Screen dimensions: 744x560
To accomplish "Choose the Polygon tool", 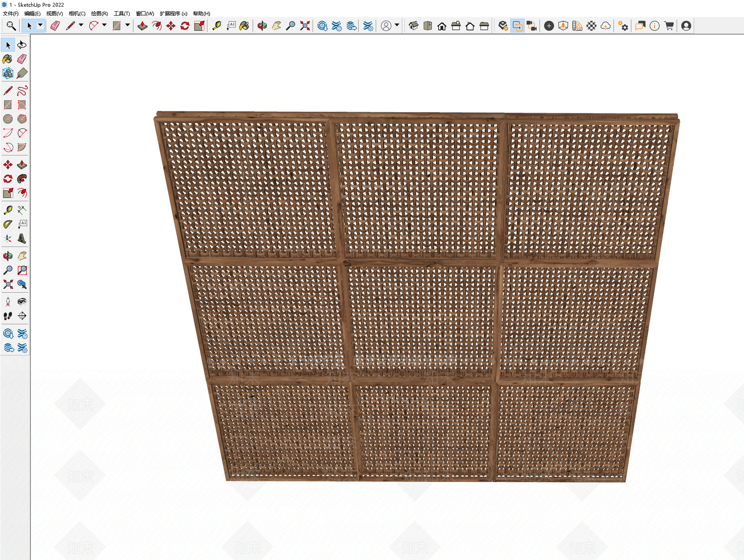I will click(x=22, y=119).
